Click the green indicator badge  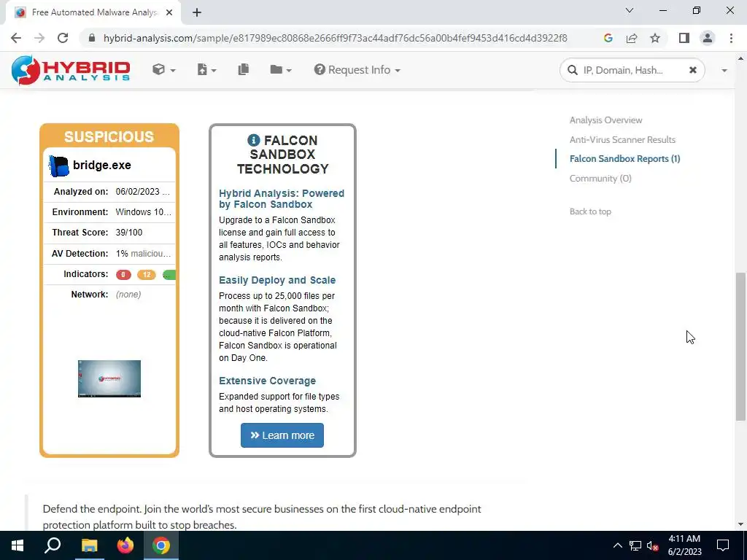(x=169, y=275)
